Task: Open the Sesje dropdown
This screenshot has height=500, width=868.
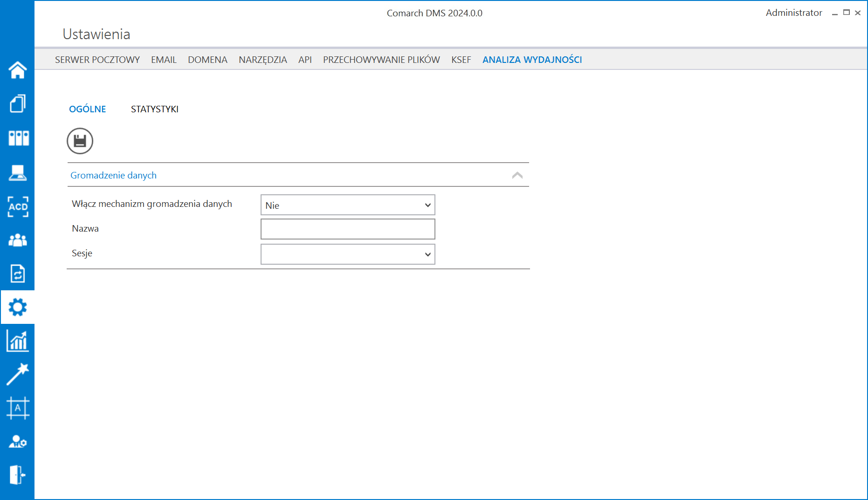Action: pyautogui.click(x=348, y=254)
